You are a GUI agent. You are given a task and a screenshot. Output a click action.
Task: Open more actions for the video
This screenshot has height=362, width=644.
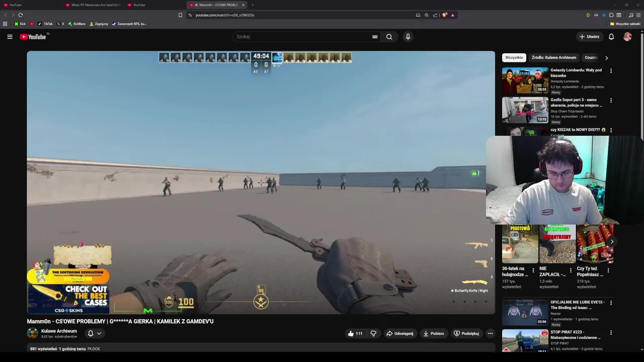[x=490, y=333]
